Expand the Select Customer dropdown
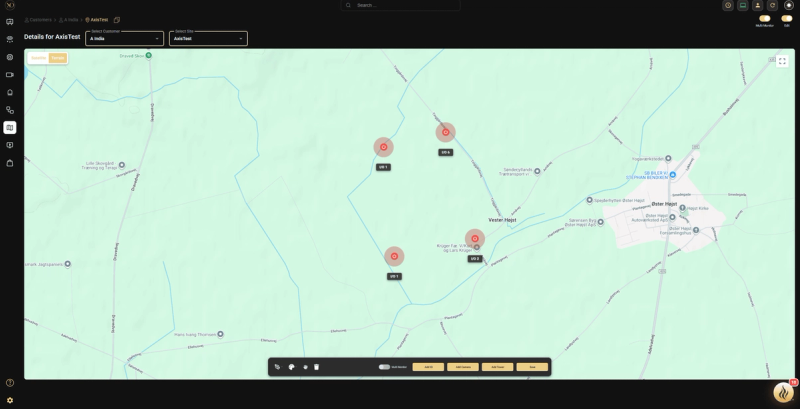The height and width of the screenshot is (409, 800). point(124,39)
